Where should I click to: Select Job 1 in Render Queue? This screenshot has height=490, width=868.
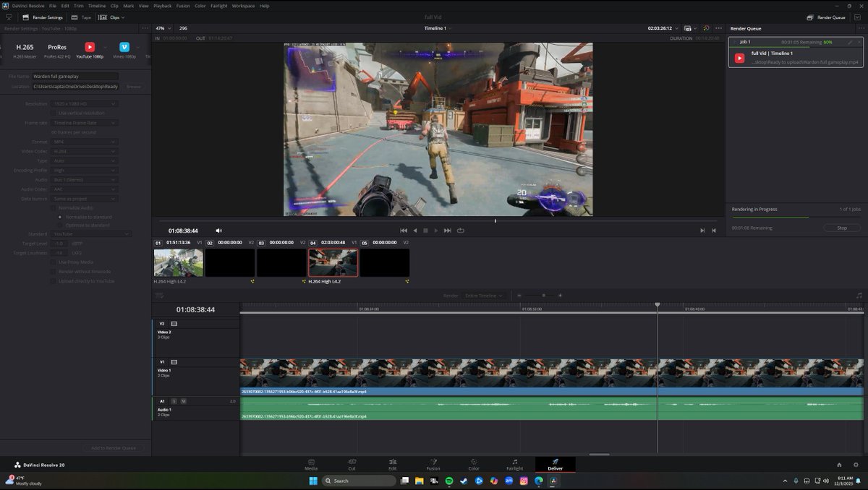[x=796, y=52]
